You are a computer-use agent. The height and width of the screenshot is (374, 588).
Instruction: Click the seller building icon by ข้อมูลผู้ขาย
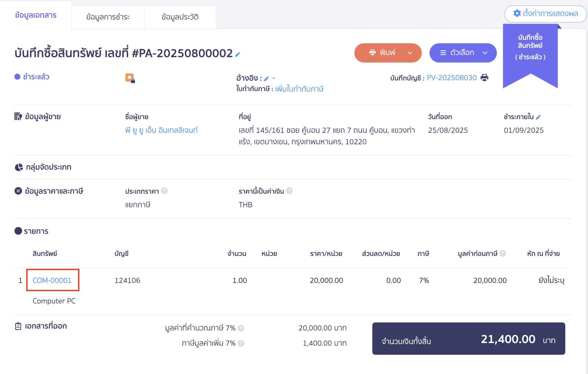(18, 116)
